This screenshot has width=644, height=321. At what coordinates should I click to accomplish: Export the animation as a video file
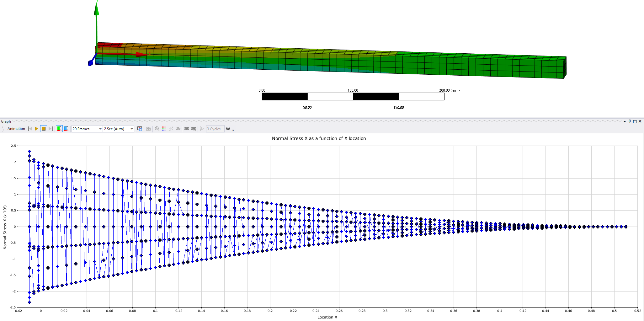(x=140, y=129)
